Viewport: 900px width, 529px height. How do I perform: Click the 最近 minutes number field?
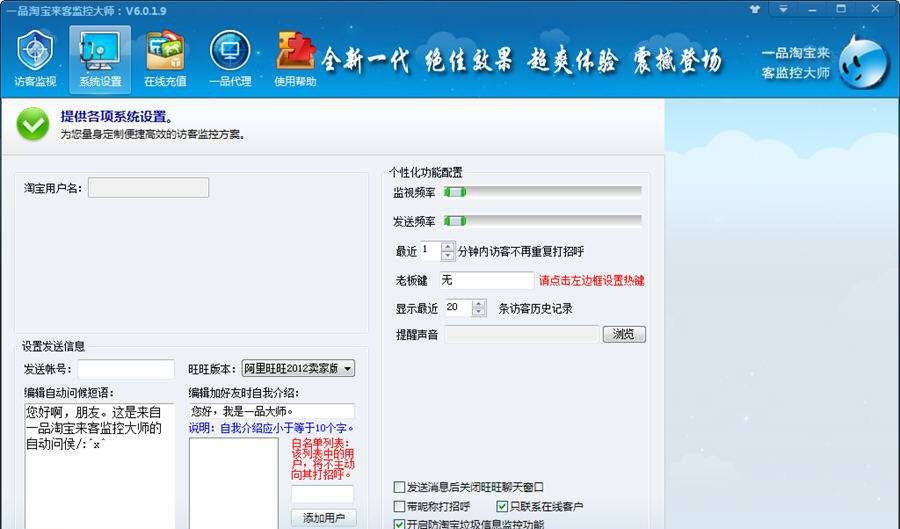coord(430,251)
